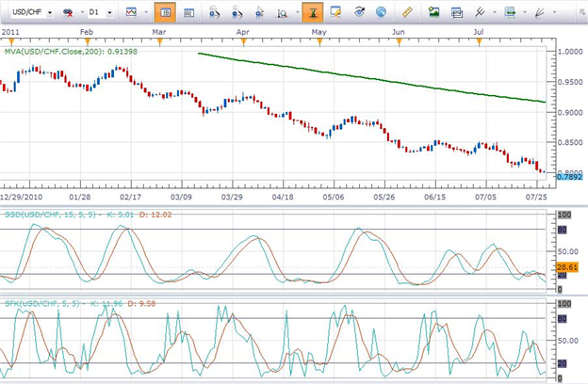The image size is (588, 384).
Task: Click the orange marker under Apr
Action: (243, 41)
